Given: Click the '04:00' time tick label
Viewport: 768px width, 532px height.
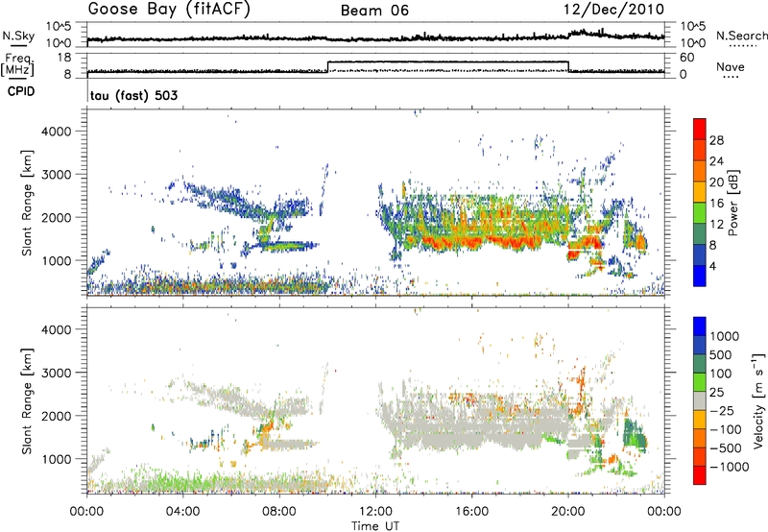Looking at the screenshot, I should (183, 512).
